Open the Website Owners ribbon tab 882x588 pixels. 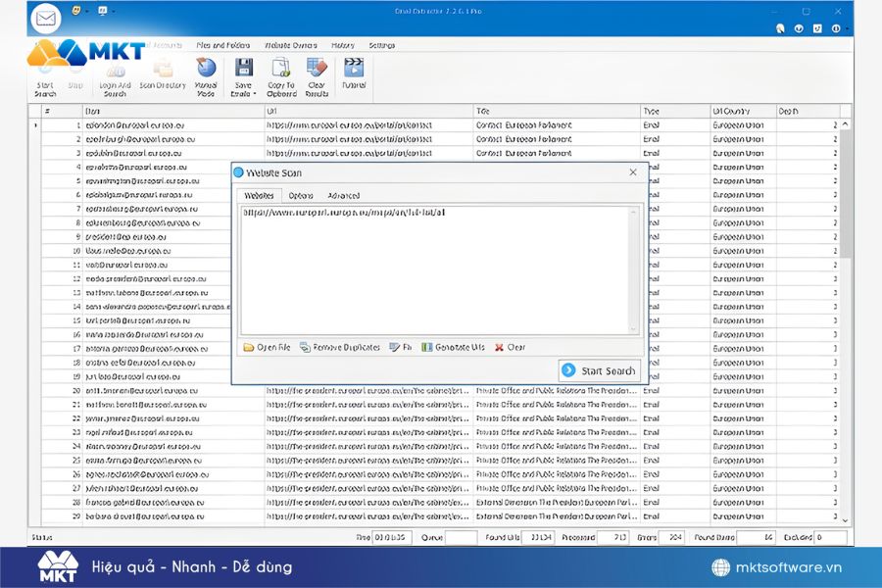291,45
